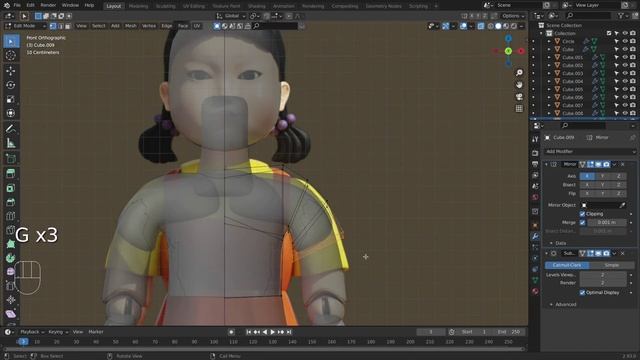Open the Object Data properties tab

(x=535, y=280)
